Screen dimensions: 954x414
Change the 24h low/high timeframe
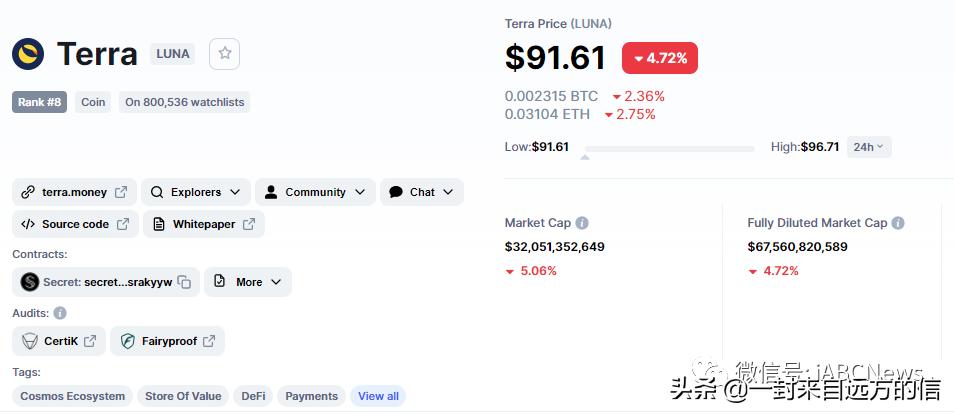pos(869,147)
